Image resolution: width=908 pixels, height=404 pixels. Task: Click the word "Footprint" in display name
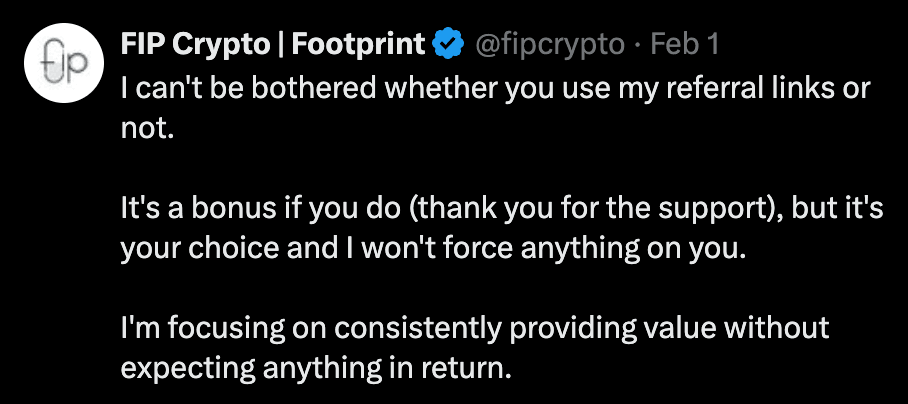[x=358, y=45]
